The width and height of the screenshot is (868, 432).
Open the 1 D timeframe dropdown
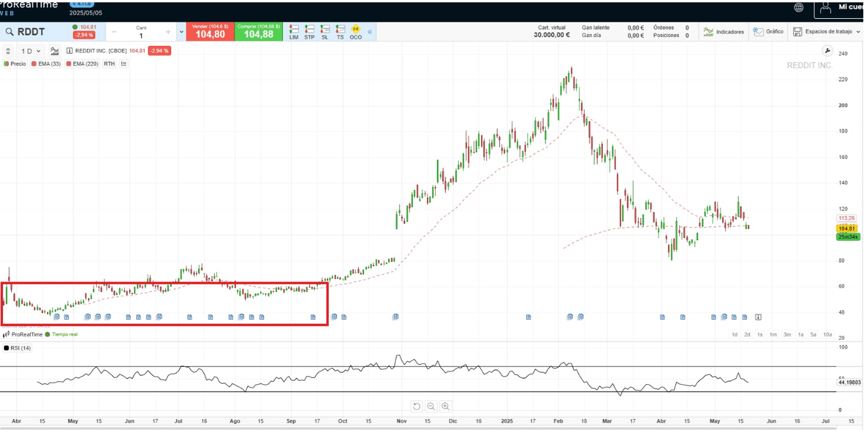click(31, 51)
